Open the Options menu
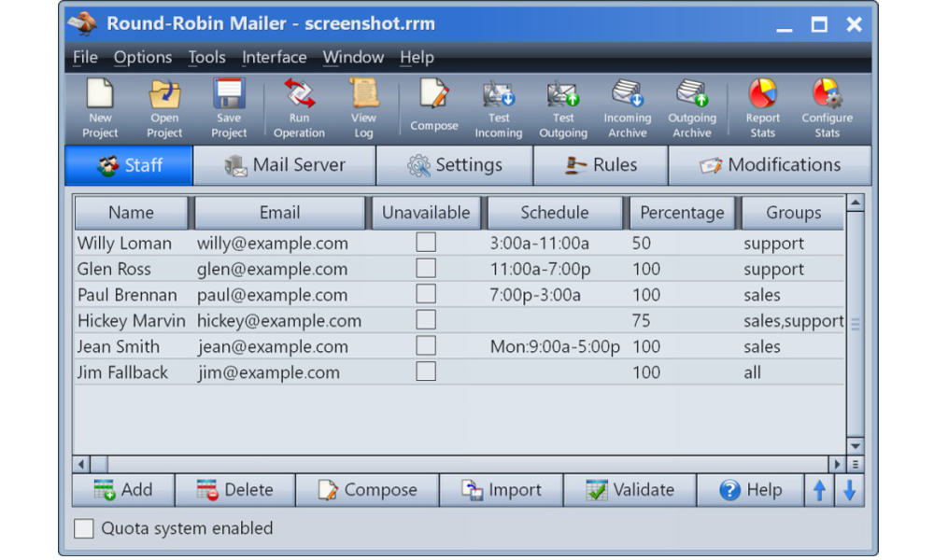This screenshot has width=934, height=560. point(143,58)
